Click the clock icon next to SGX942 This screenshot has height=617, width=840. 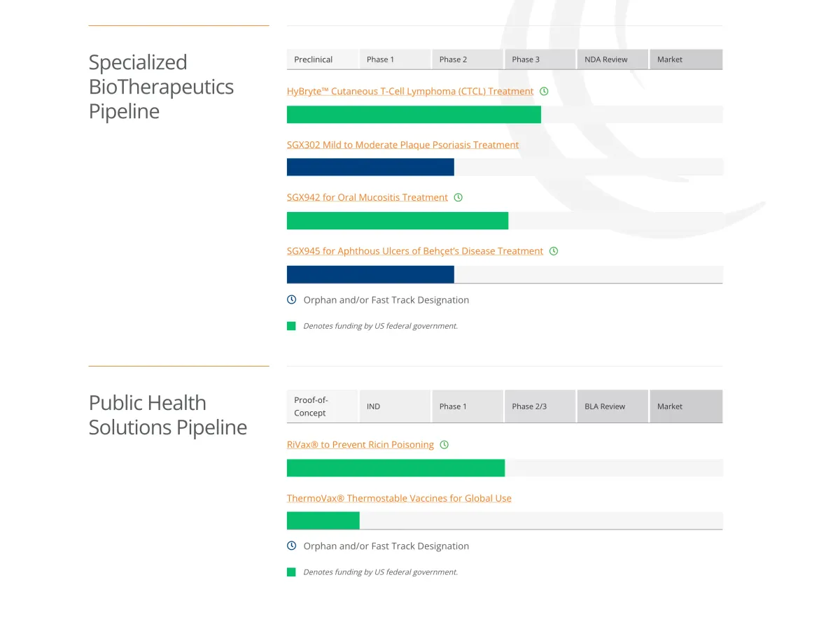tap(458, 197)
